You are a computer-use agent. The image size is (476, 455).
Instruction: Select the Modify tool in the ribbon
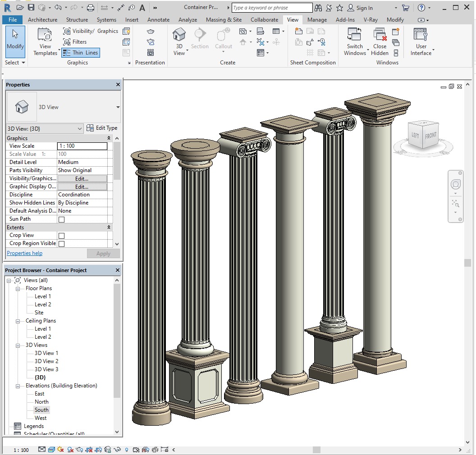click(x=15, y=41)
